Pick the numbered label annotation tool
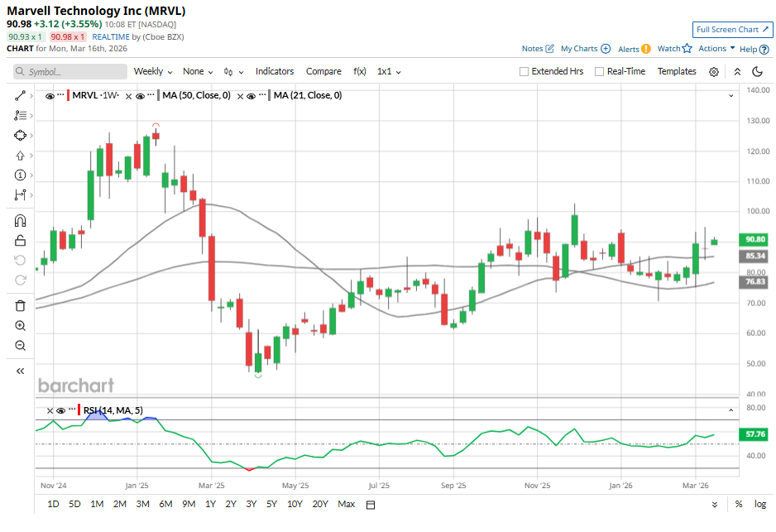The image size is (776, 532). [20, 175]
